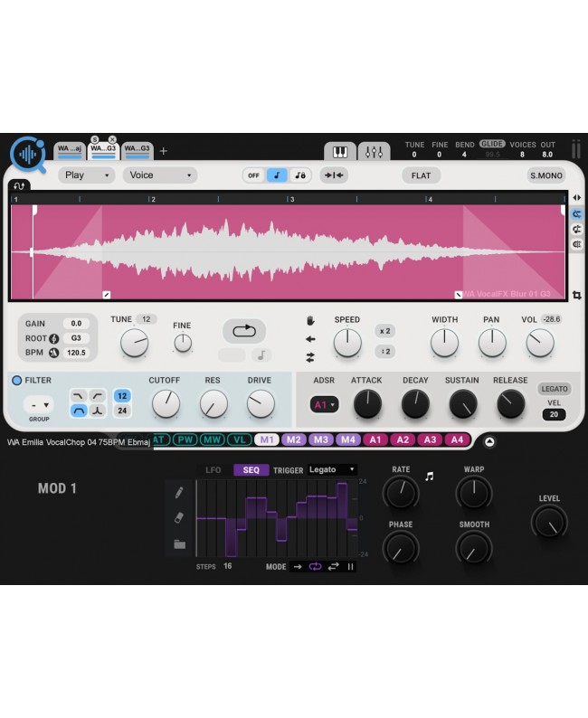Select the single note sync mode
The image size is (588, 718).
coord(277,175)
